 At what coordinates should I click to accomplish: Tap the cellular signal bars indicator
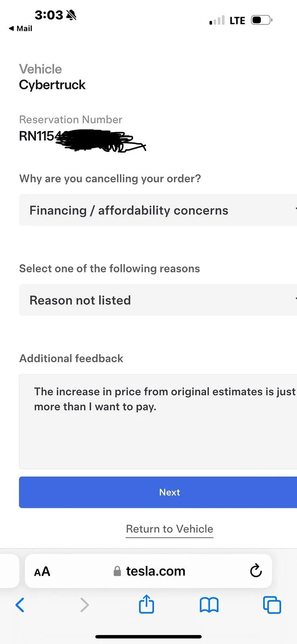click(x=217, y=21)
